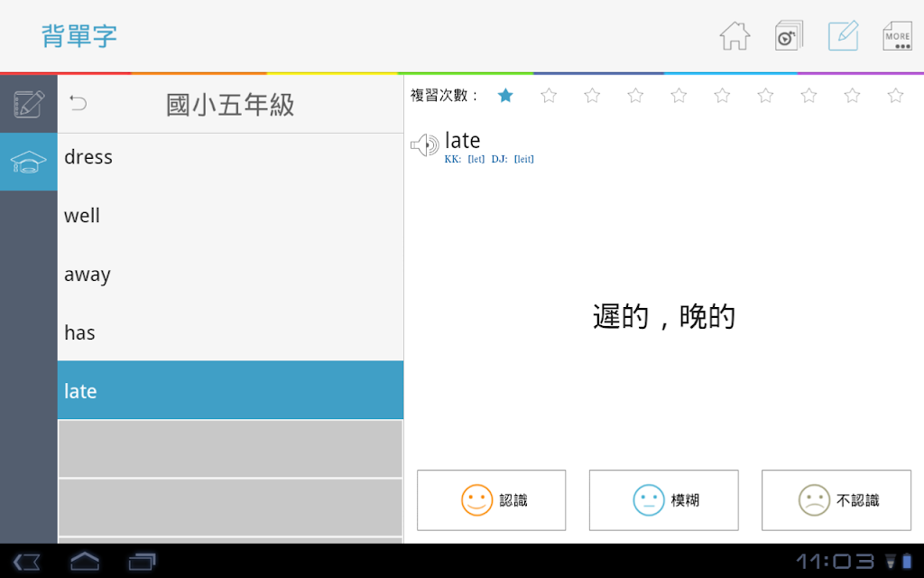Set review count to tenth star

pyautogui.click(x=896, y=96)
